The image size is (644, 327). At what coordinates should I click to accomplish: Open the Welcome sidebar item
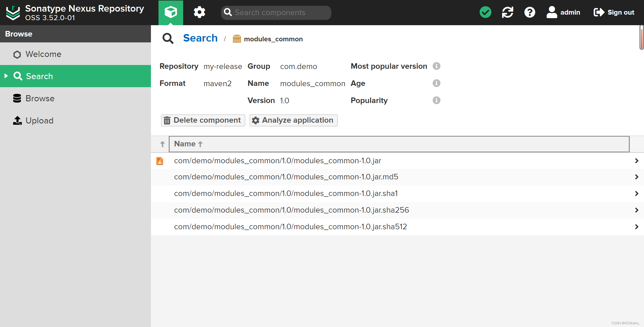click(x=43, y=54)
